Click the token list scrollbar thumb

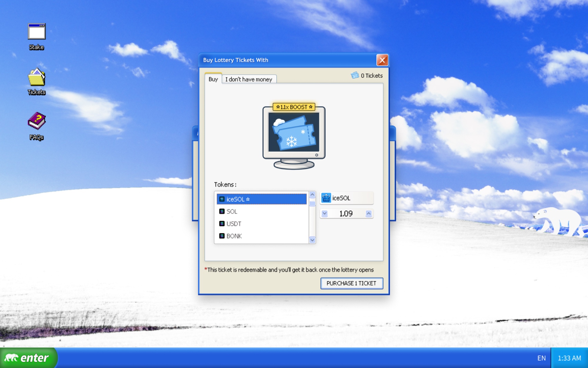coord(312,203)
